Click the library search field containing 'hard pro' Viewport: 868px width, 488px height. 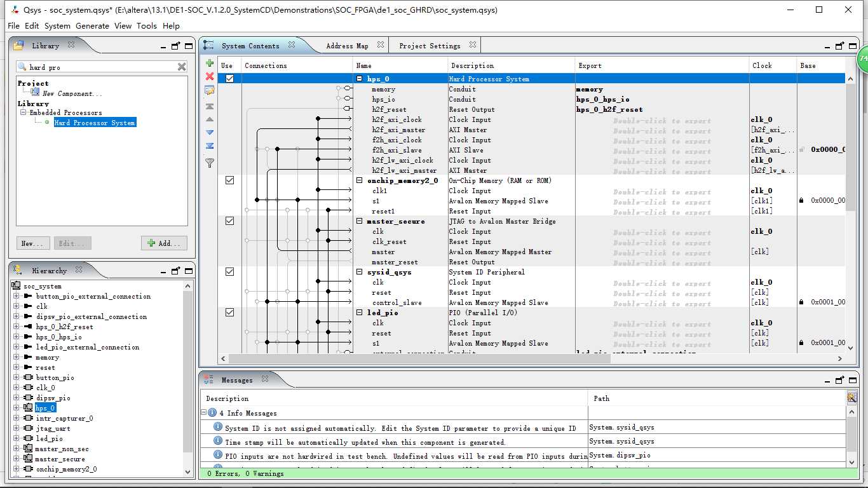(x=102, y=67)
